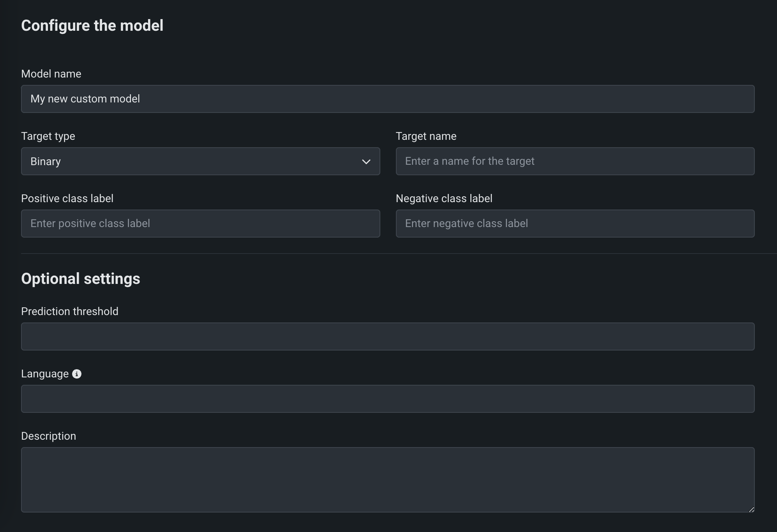Image resolution: width=777 pixels, height=532 pixels.
Task: Click the "Configure the model" heading
Action: [x=92, y=26]
